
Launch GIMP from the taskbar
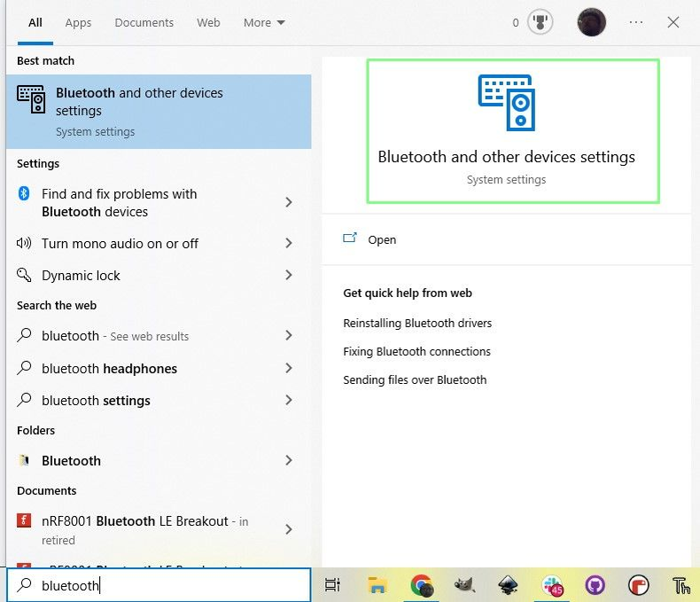pyautogui.click(x=464, y=585)
